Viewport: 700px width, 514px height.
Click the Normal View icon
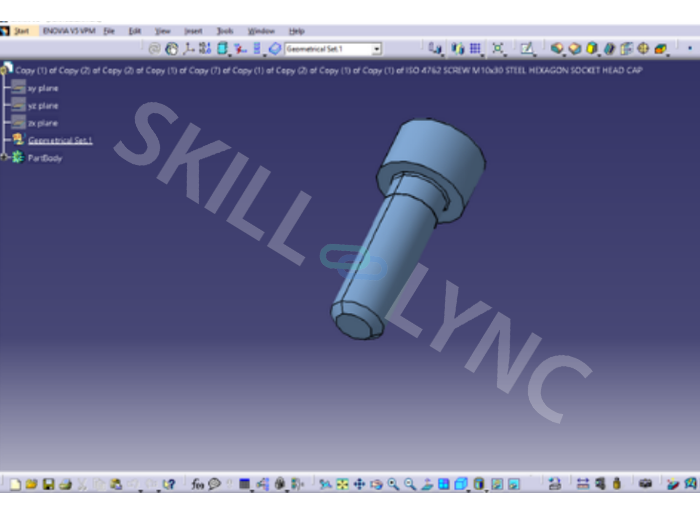(427, 484)
